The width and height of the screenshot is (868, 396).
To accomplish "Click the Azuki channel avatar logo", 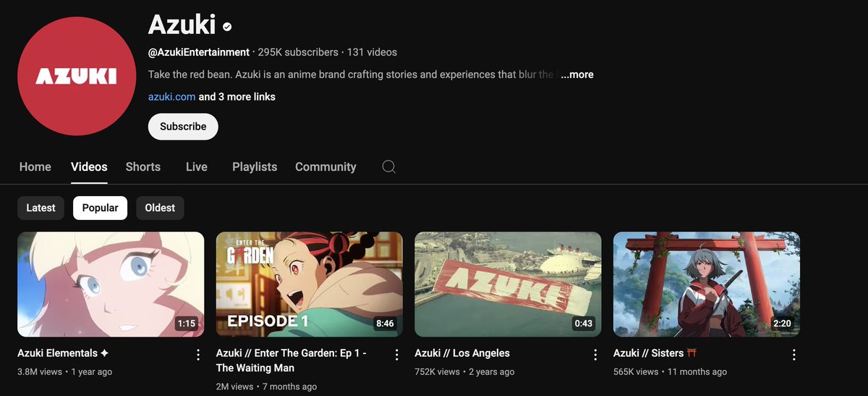I will 76,76.
